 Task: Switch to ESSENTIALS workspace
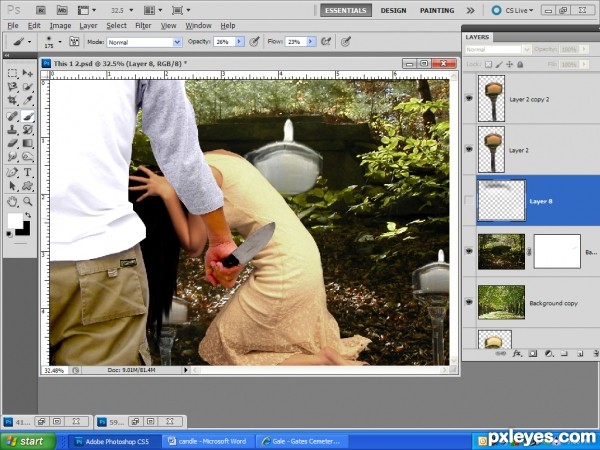(x=346, y=10)
